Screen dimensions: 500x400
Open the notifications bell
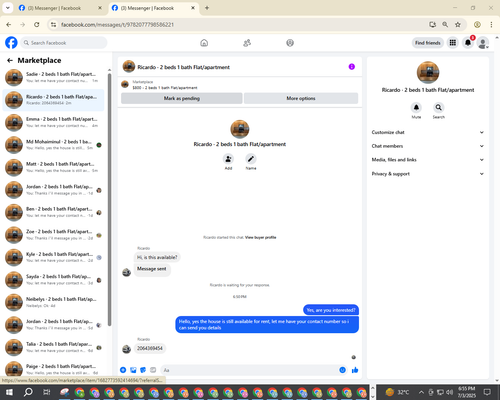click(x=468, y=43)
